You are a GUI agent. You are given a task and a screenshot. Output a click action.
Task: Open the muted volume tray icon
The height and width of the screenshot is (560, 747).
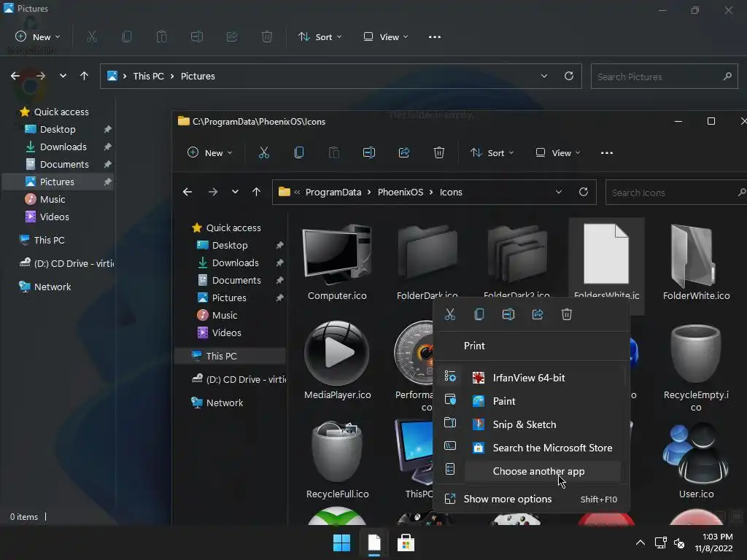click(679, 542)
